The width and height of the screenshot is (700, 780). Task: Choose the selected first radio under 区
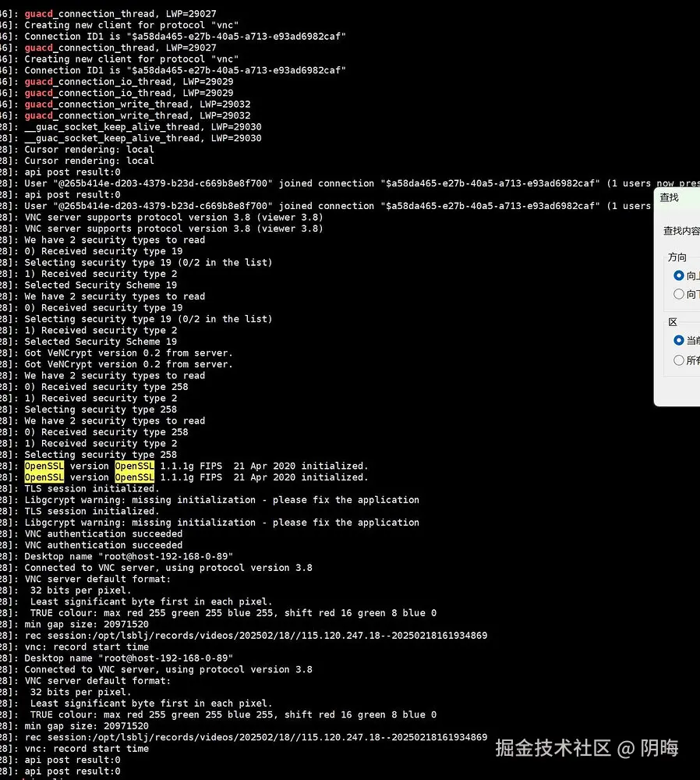[x=679, y=340]
